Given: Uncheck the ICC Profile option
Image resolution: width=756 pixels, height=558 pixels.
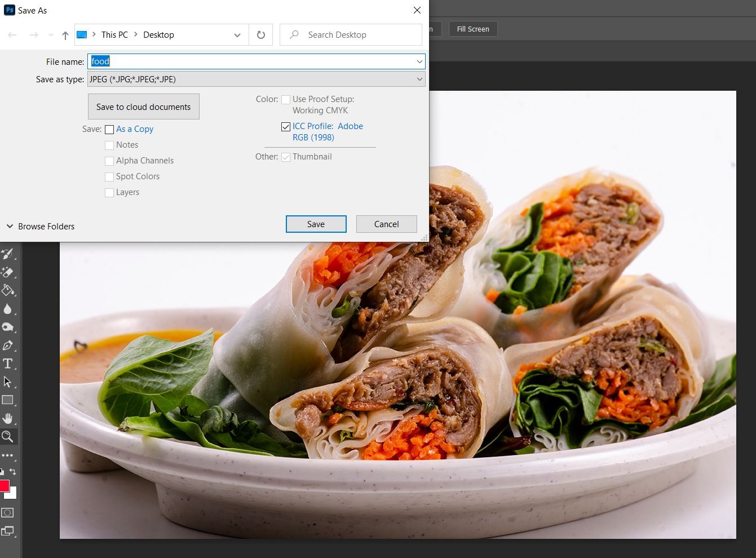Looking at the screenshot, I should click(x=286, y=126).
